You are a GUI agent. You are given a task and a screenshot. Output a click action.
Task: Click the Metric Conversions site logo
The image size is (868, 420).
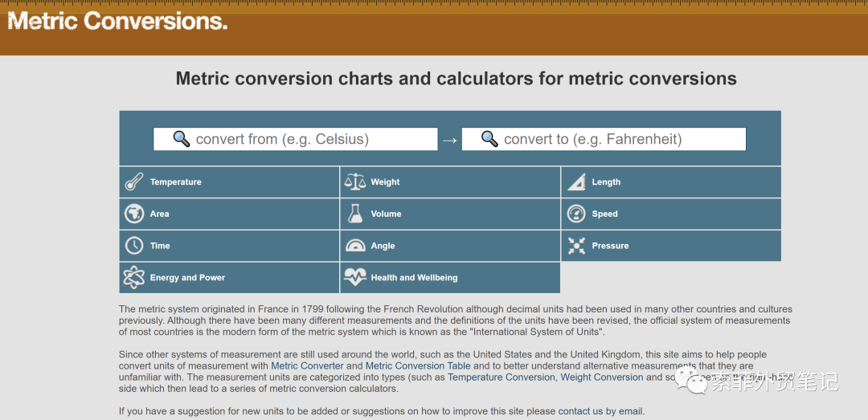pos(117,21)
